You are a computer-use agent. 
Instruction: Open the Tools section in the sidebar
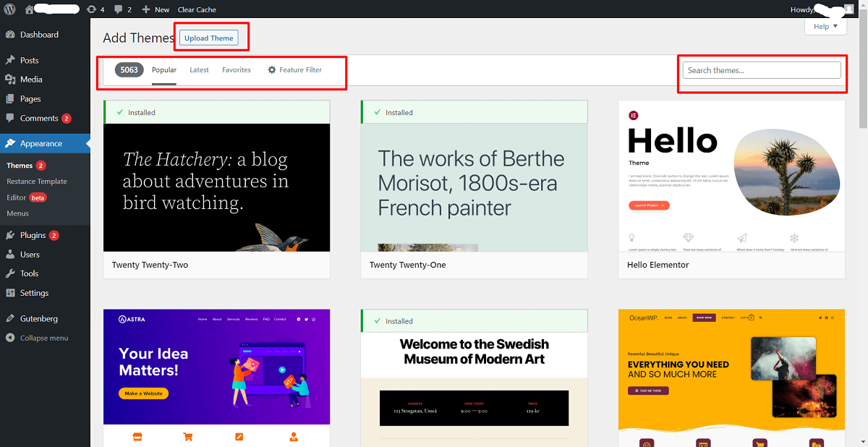(x=30, y=273)
